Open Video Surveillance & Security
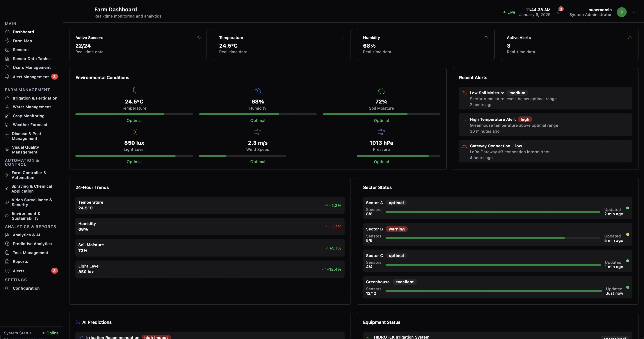The height and width of the screenshot is (339, 644). (32, 202)
